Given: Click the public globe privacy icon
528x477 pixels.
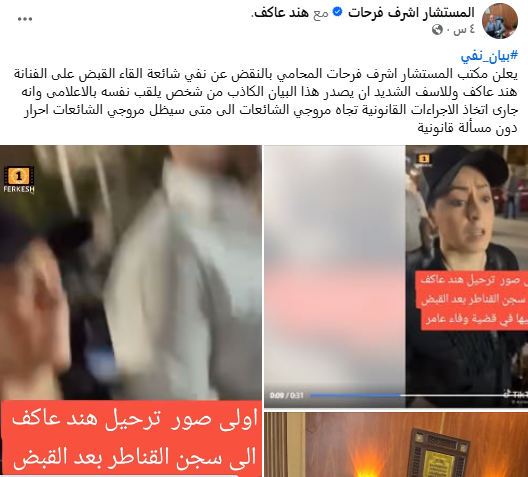Looking at the screenshot, I should (437, 30).
